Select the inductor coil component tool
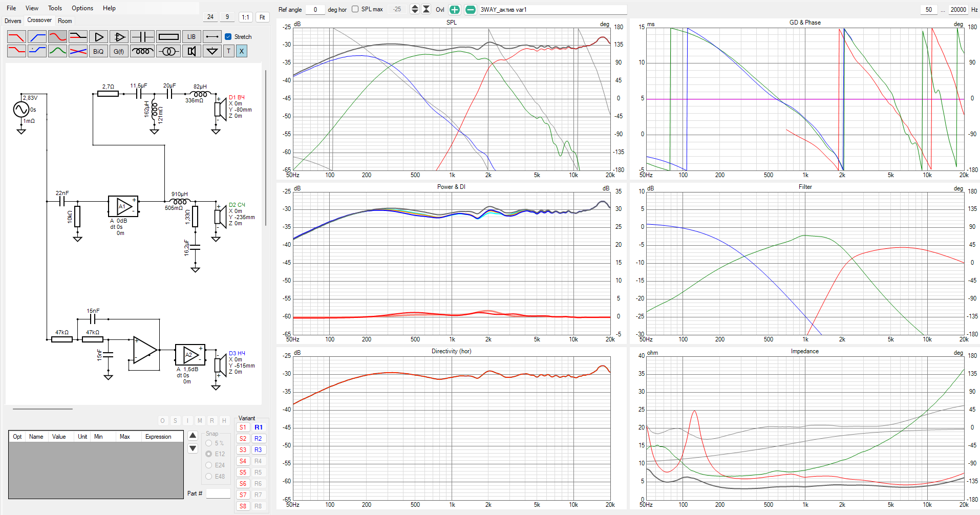This screenshot has height=515, width=980. [142, 51]
